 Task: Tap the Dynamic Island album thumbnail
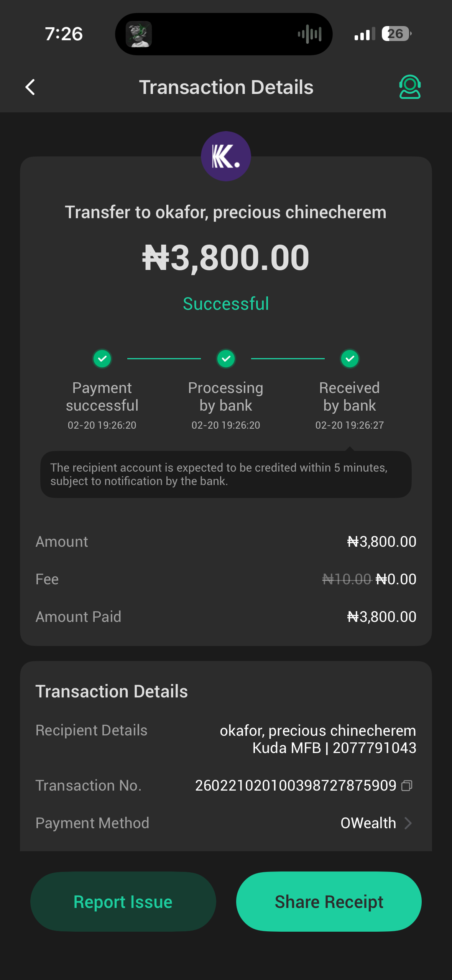[139, 34]
